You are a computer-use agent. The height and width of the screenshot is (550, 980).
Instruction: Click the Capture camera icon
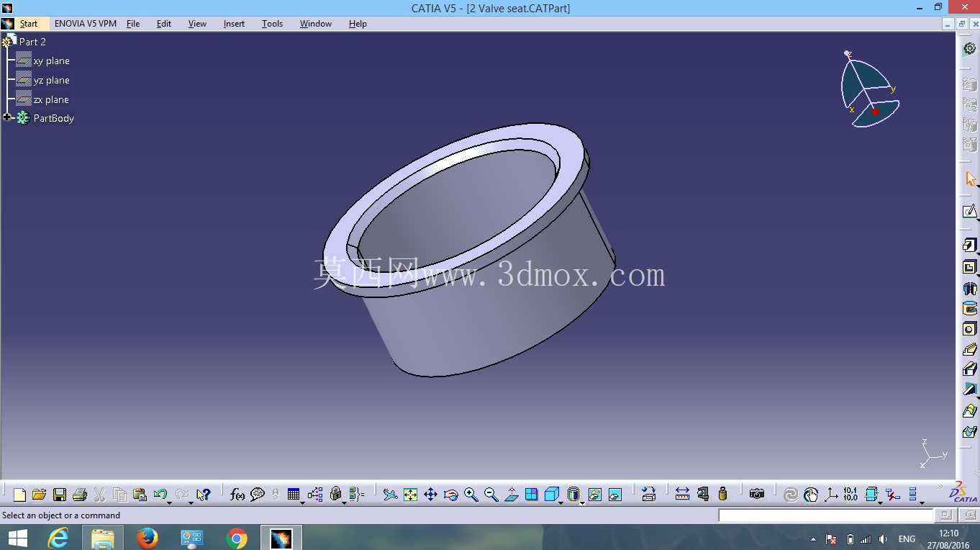756,495
